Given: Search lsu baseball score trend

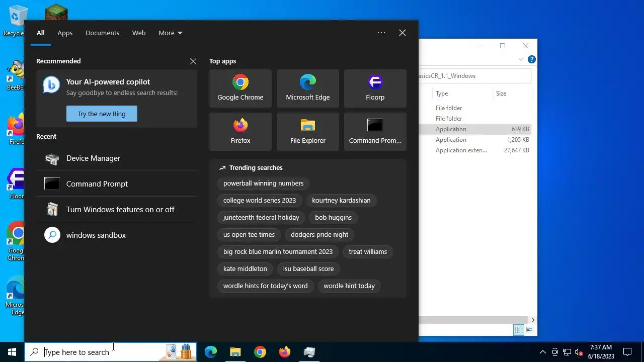Looking at the screenshot, I should click(308, 269).
